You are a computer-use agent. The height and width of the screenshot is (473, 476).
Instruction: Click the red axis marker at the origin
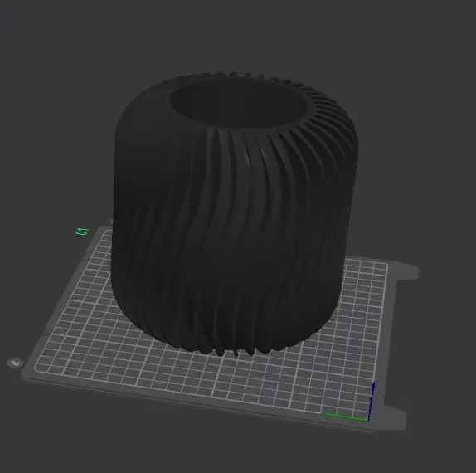[371, 399]
